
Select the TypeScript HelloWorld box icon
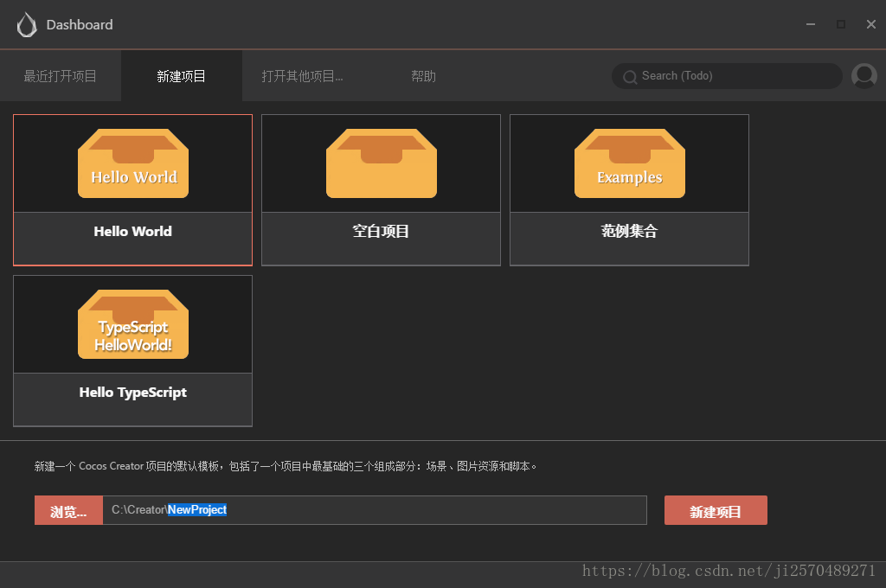(133, 324)
